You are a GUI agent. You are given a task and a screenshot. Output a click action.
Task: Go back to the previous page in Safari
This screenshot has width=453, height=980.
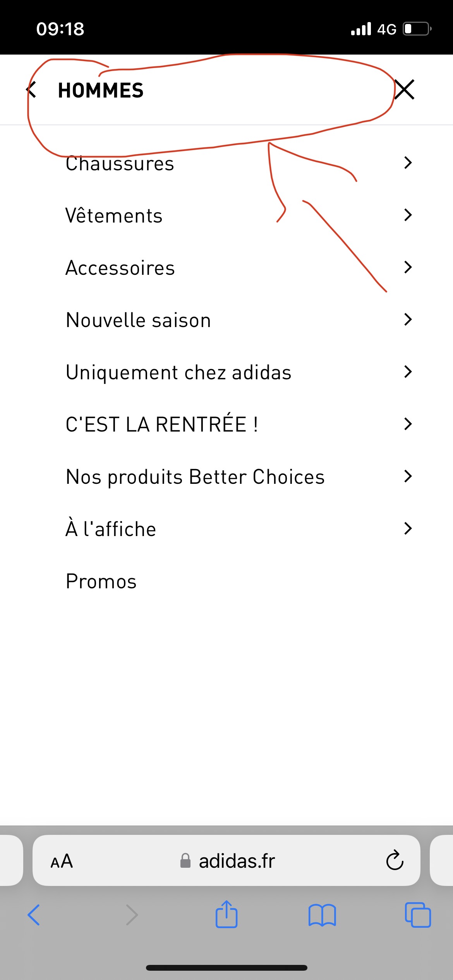tap(34, 915)
